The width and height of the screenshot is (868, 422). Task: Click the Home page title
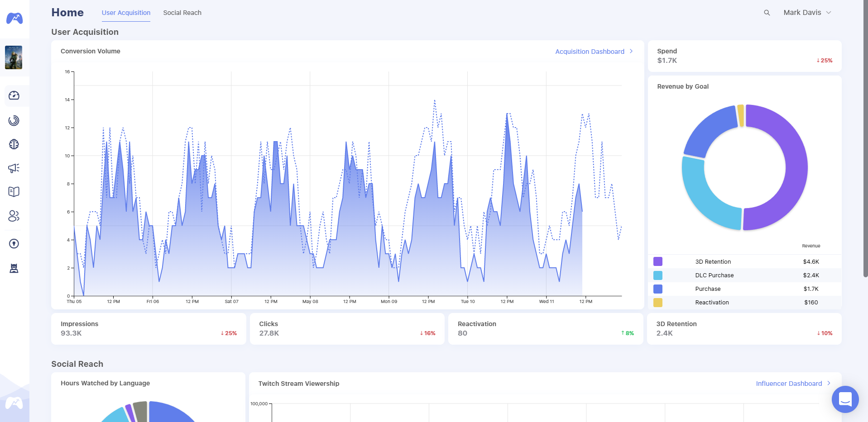pos(67,12)
